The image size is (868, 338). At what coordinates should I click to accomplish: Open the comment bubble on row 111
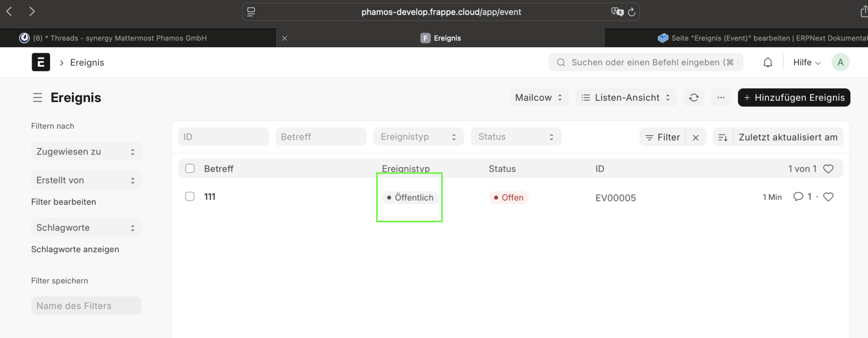798,197
